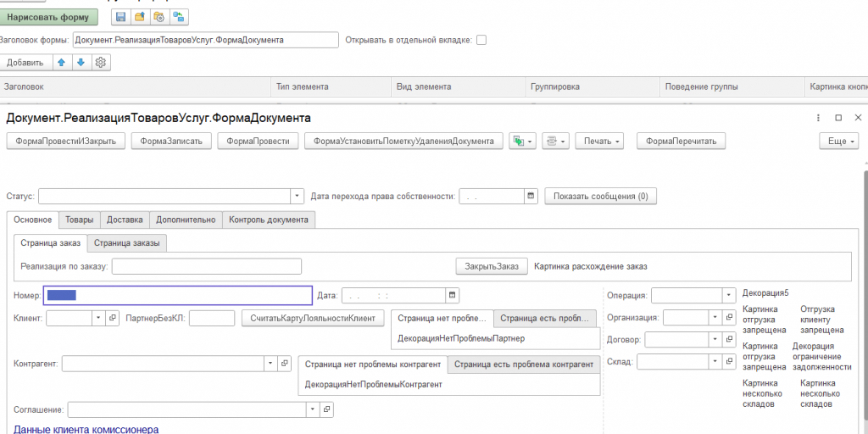The height and width of the screenshot is (434, 868).
Task: Click the folder with gear icon
Action: [159, 17]
